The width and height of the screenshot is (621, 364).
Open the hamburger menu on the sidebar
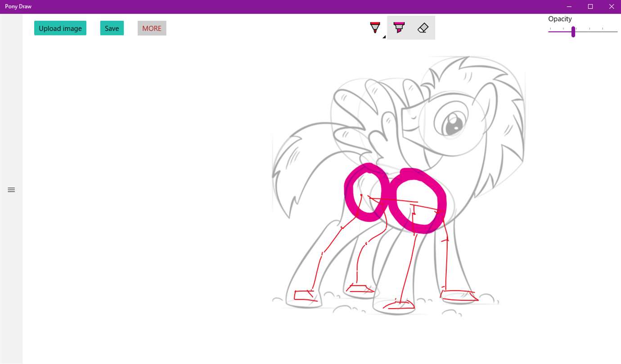[x=11, y=190]
